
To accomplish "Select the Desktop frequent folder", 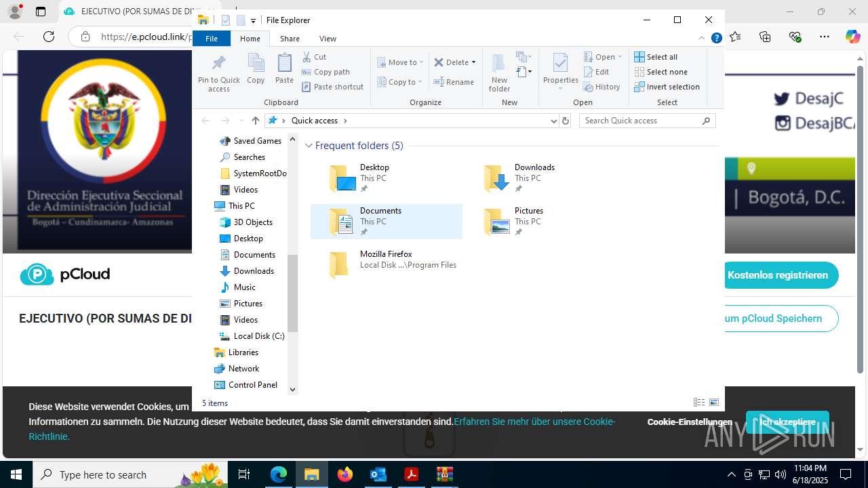I will [x=387, y=178].
